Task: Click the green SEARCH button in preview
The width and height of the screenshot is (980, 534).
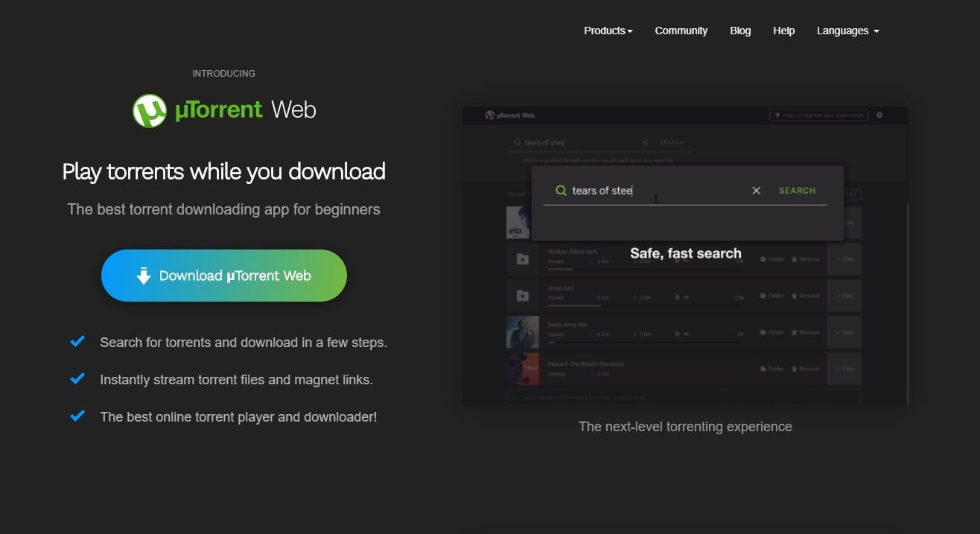Action: 797,191
